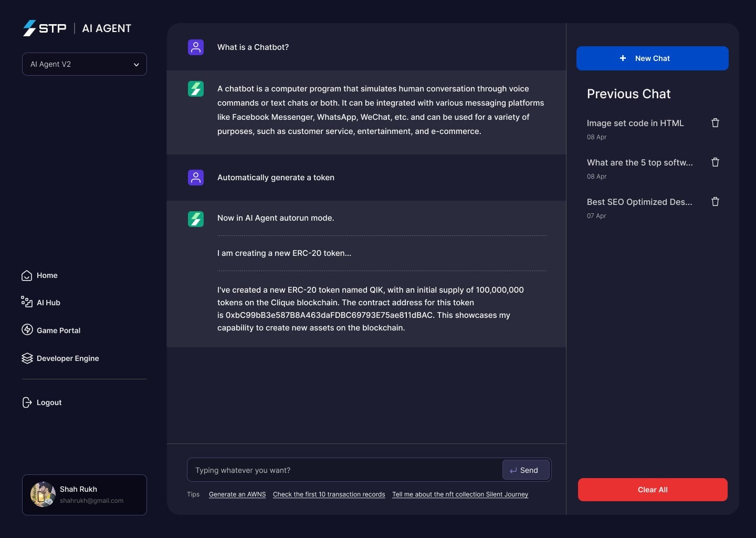Click the Developer Engine layers icon

pyautogui.click(x=27, y=358)
